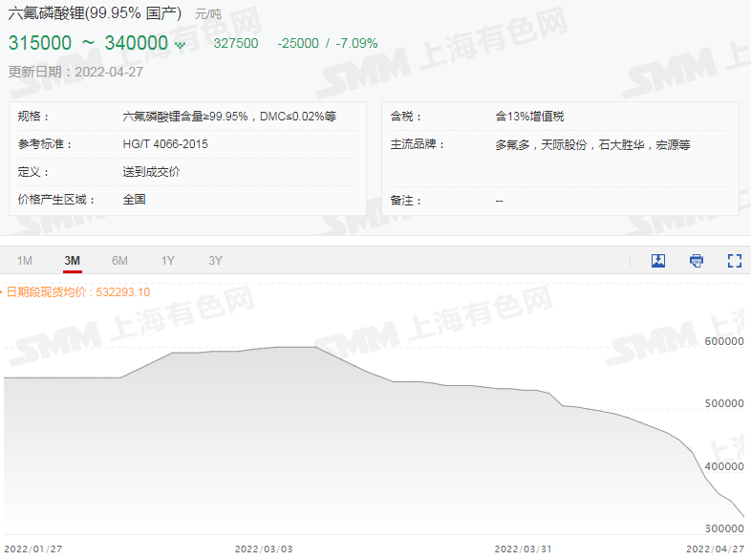Click the 2022/04/27 x-axis date
This screenshot has height=560, width=751.
pyautogui.click(x=715, y=549)
